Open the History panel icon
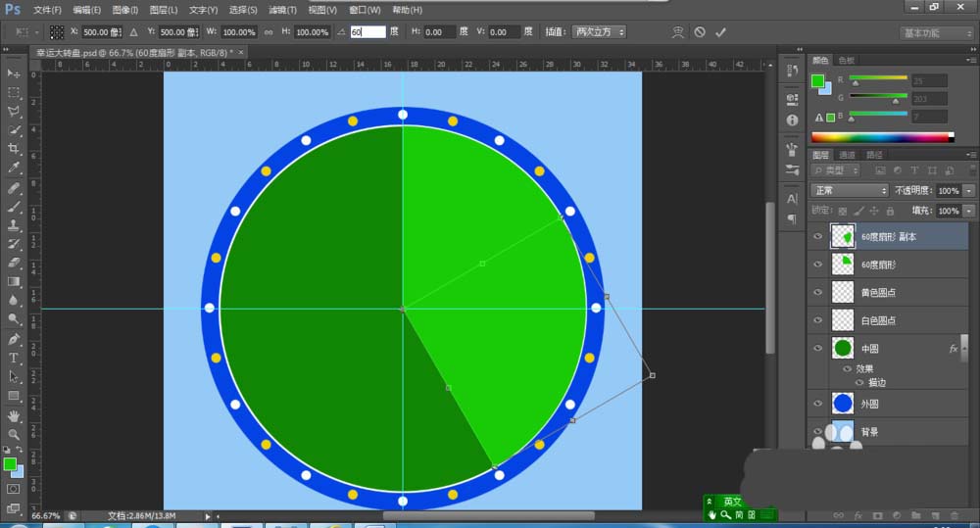This screenshot has width=980, height=528. 792,71
